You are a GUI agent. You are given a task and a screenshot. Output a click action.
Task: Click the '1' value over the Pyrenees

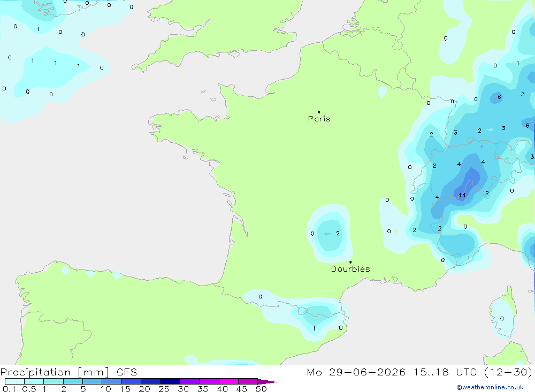click(x=314, y=328)
